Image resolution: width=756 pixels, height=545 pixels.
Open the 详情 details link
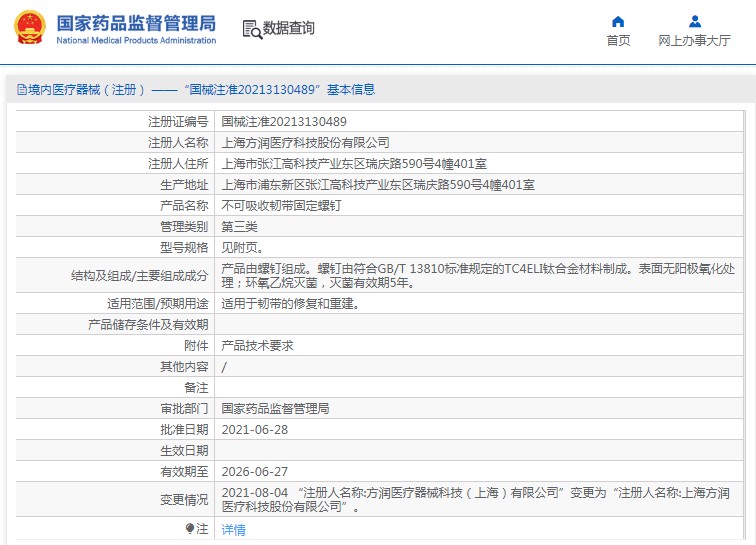tap(233, 530)
